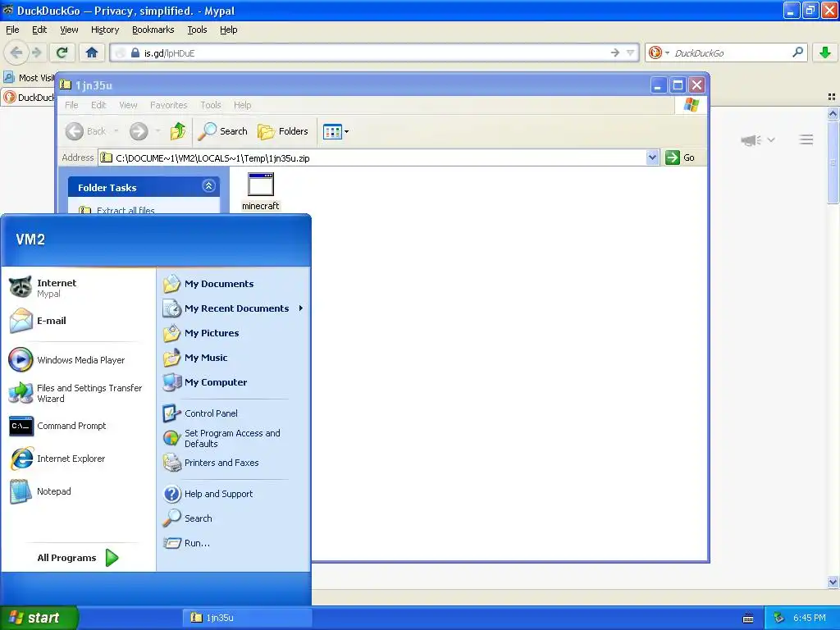Click browser vertical scrollbar thumb
This screenshot has height=630, width=840.
833,162
